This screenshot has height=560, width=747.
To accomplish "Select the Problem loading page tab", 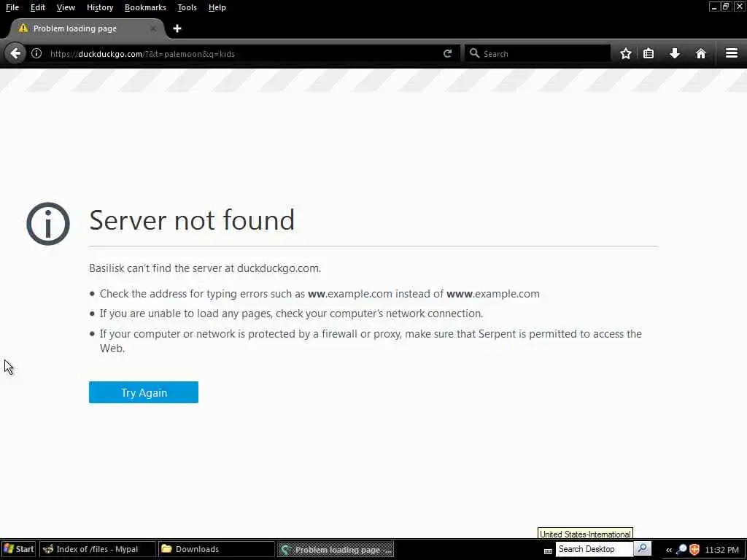I will (86, 28).
